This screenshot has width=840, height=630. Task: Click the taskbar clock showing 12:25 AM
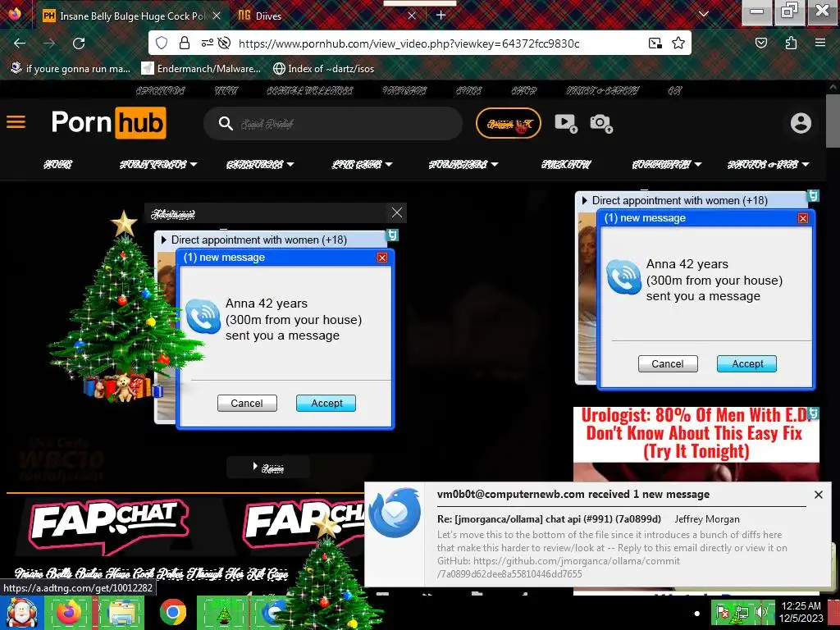click(801, 612)
